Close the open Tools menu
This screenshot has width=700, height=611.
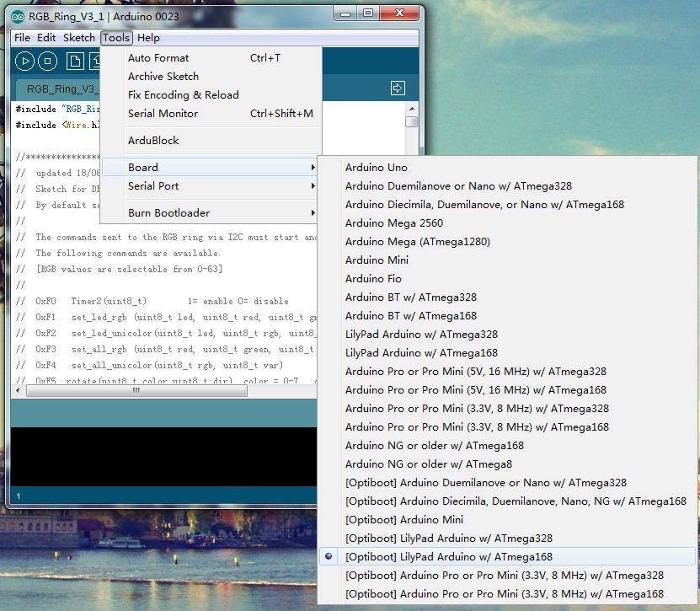coord(116,38)
